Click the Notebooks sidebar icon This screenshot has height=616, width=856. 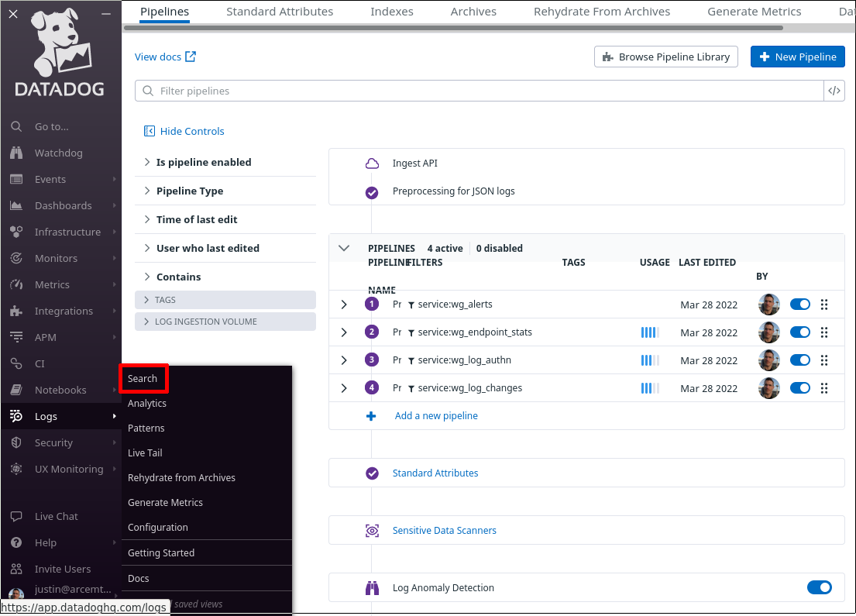click(x=16, y=390)
